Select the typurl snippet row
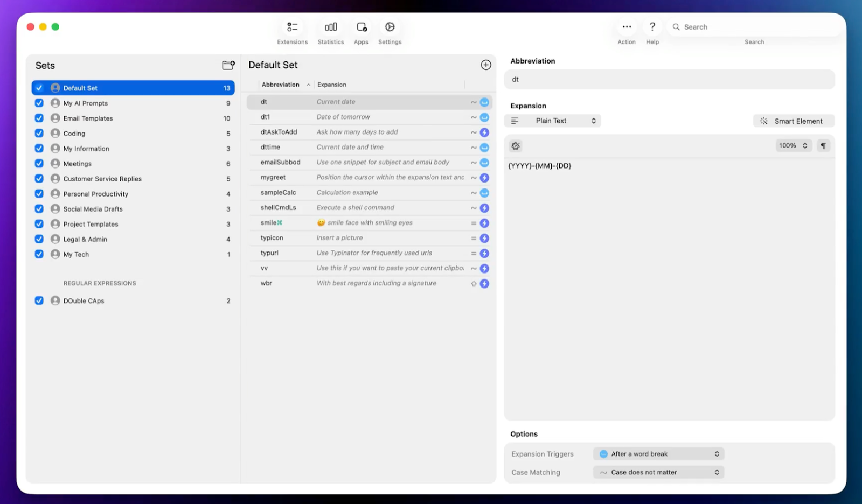The width and height of the screenshot is (862, 504). (x=369, y=253)
